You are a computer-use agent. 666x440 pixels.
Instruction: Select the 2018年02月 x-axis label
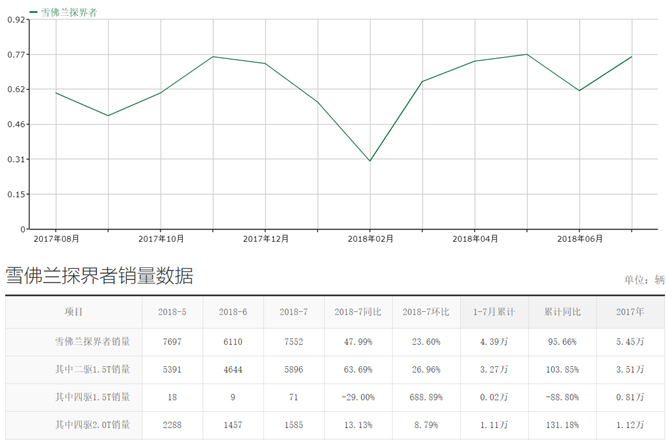click(370, 239)
